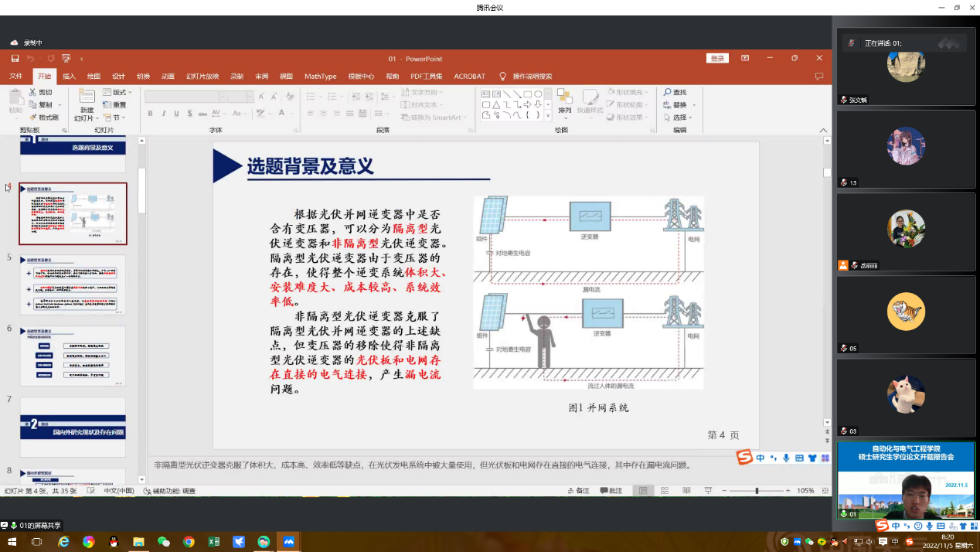Open Microsoft Edge from the taskbar
980x552 pixels.
tap(63, 542)
